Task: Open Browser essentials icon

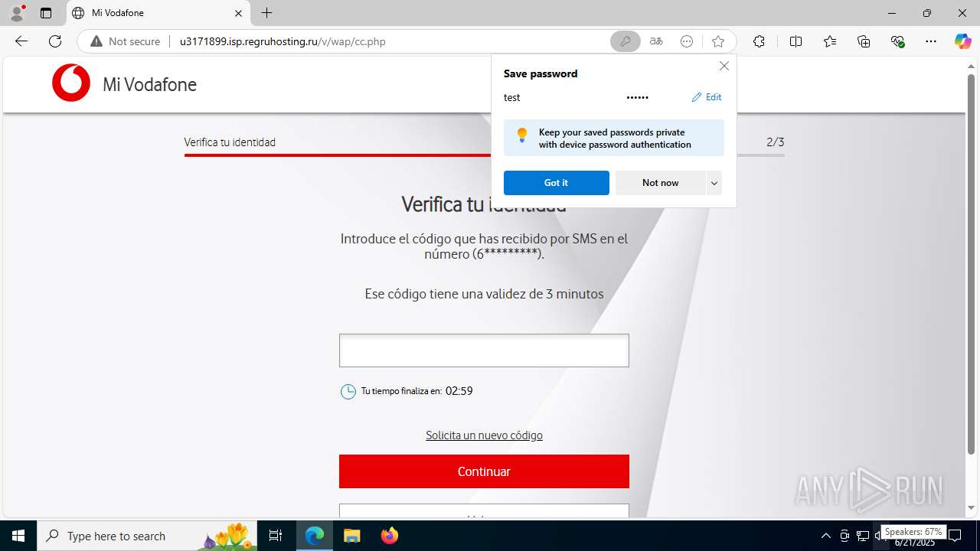Action: click(898, 41)
